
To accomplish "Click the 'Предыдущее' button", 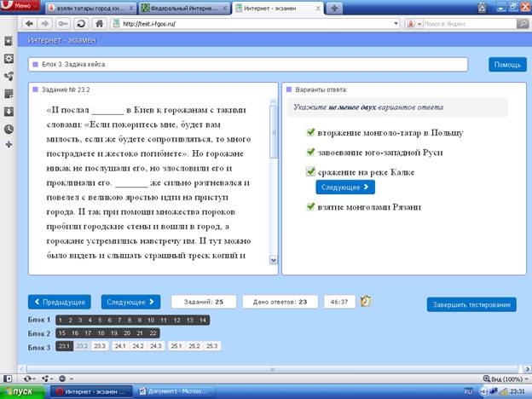I will tap(60, 302).
